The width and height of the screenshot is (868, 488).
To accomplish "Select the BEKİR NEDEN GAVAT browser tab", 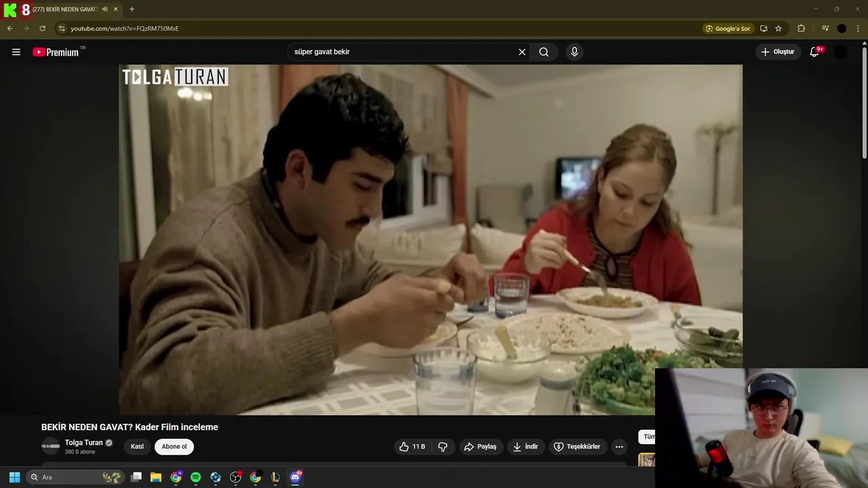I will tap(65, 9).
